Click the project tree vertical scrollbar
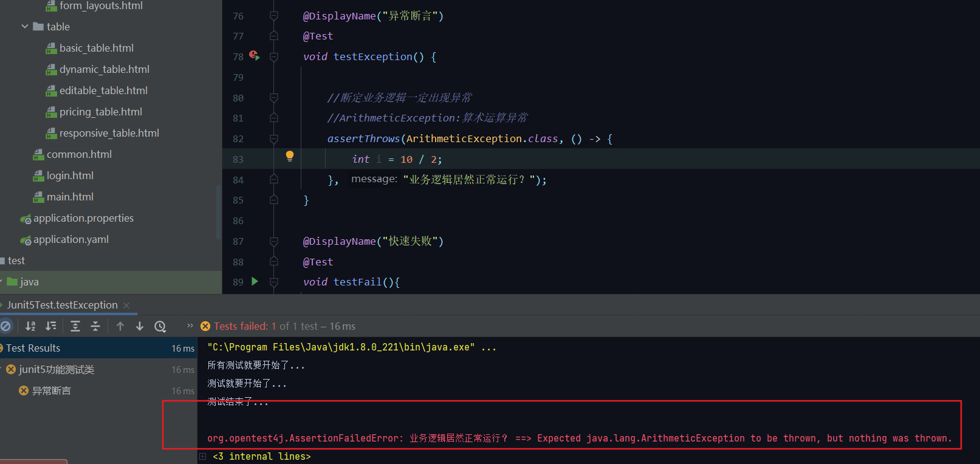980x464 pixels. 219,213
